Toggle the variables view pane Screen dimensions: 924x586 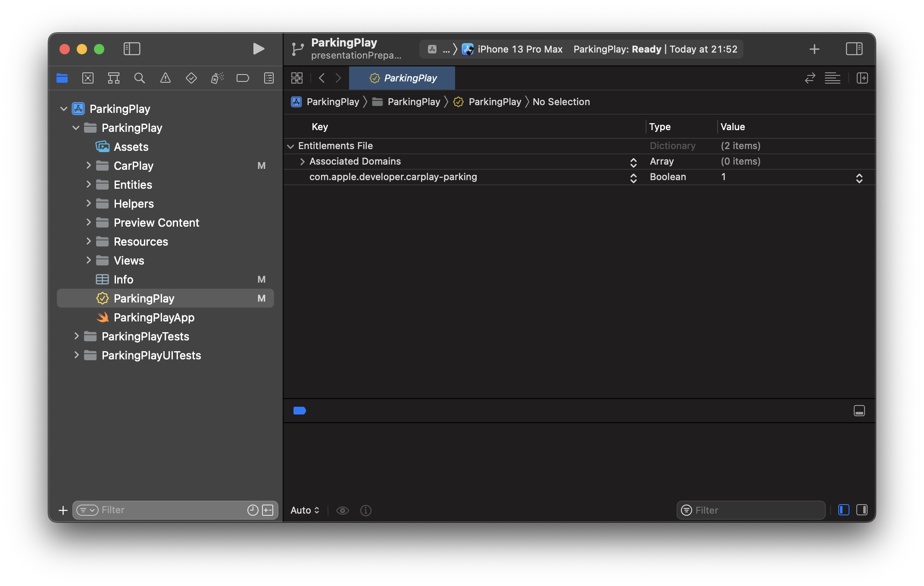tap(844, 510)
